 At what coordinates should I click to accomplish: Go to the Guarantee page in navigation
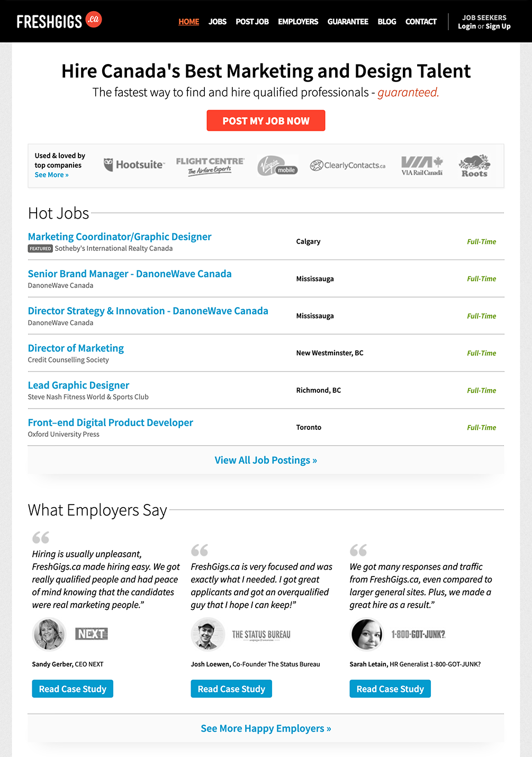tap(348, 22)
